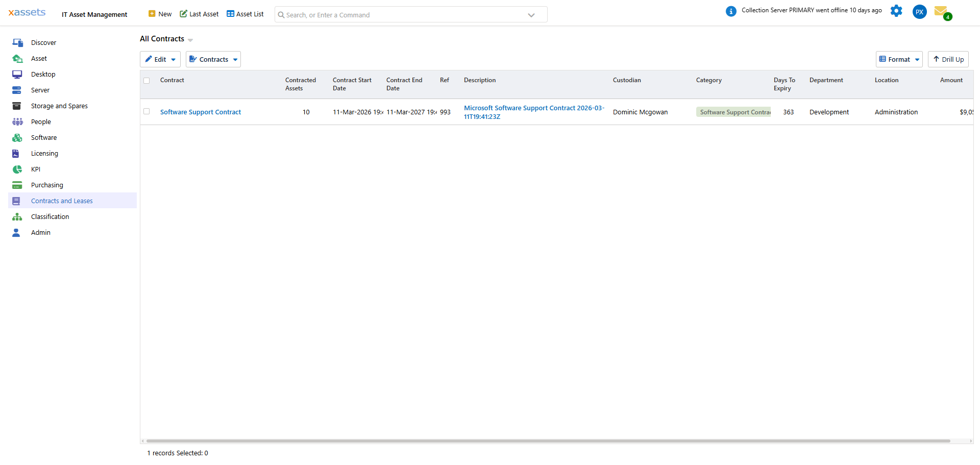This screenshot has height=465, width=980.
Task: Open the KPI pie chart icon
Action: (17, 169)
